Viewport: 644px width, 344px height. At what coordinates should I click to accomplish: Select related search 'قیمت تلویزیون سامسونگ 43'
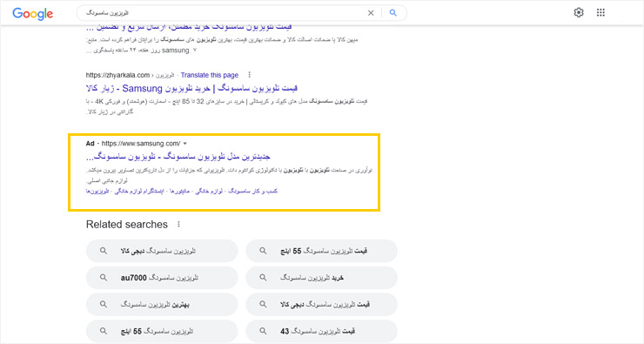pos(321,331)
